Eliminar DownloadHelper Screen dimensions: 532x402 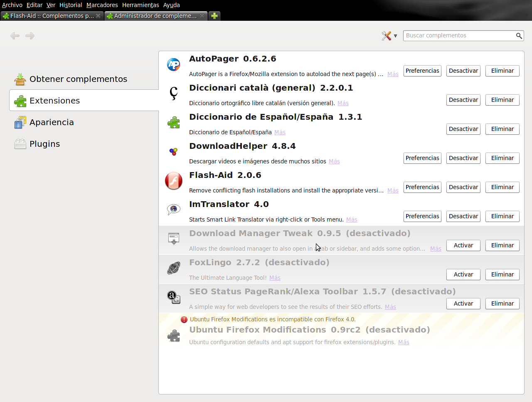(x=502, y=158)
